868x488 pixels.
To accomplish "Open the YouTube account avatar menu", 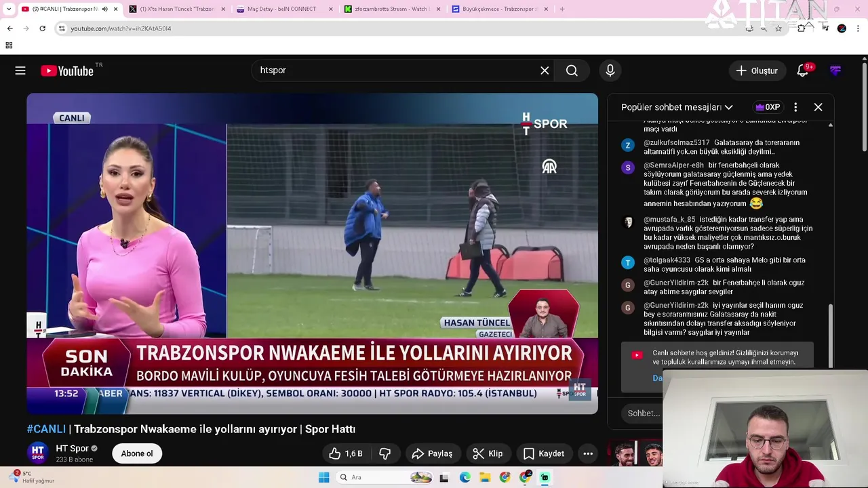I will pyautogui.click(x=835, y=70).
